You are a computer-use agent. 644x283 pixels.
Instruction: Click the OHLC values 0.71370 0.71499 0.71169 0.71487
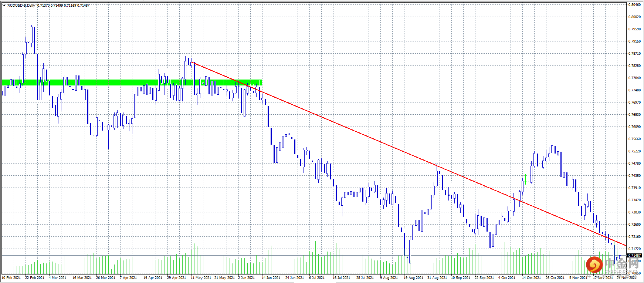pyautogui.click(x=63, y=6)
